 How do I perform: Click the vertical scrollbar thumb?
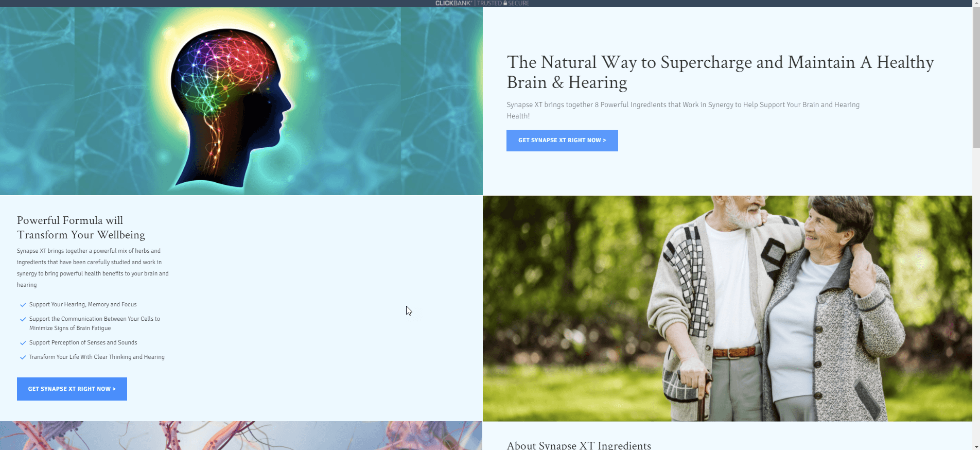[976, 77]
